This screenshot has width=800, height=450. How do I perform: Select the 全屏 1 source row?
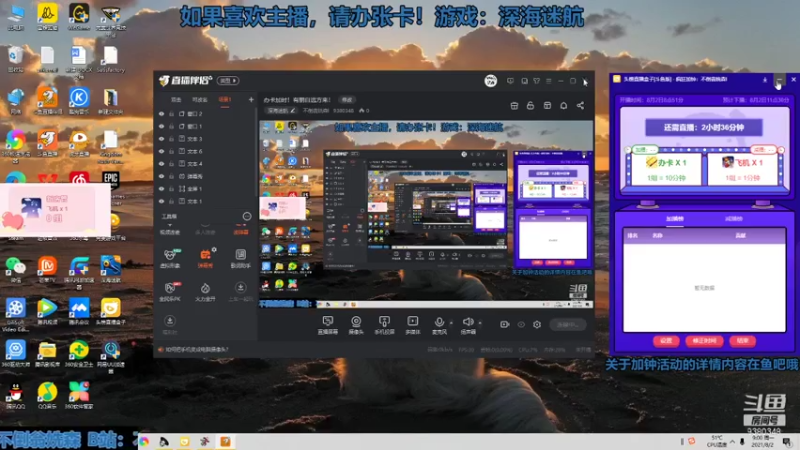click(205, 189)
